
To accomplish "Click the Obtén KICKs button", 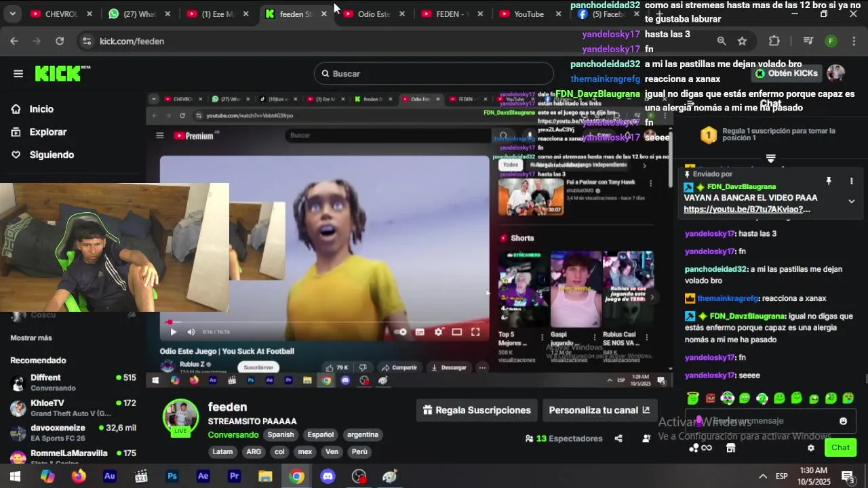I will click(x=787, y=73).
